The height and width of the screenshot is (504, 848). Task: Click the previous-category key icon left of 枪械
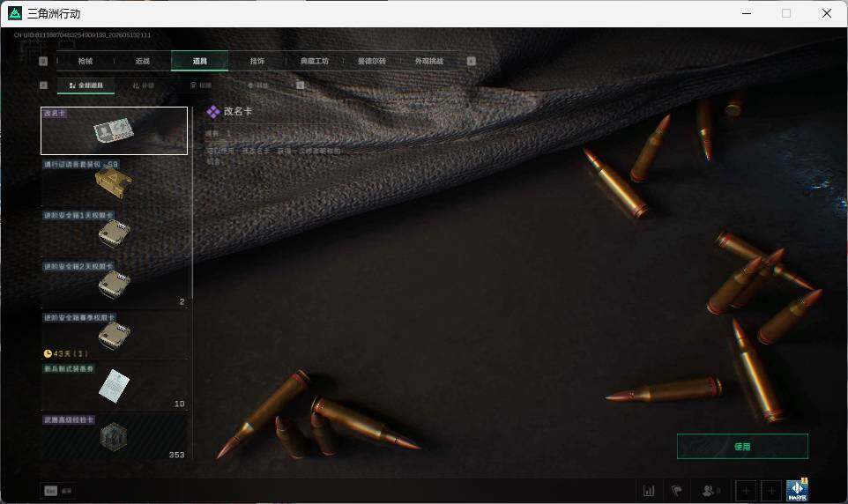click(x=44, y=61)
